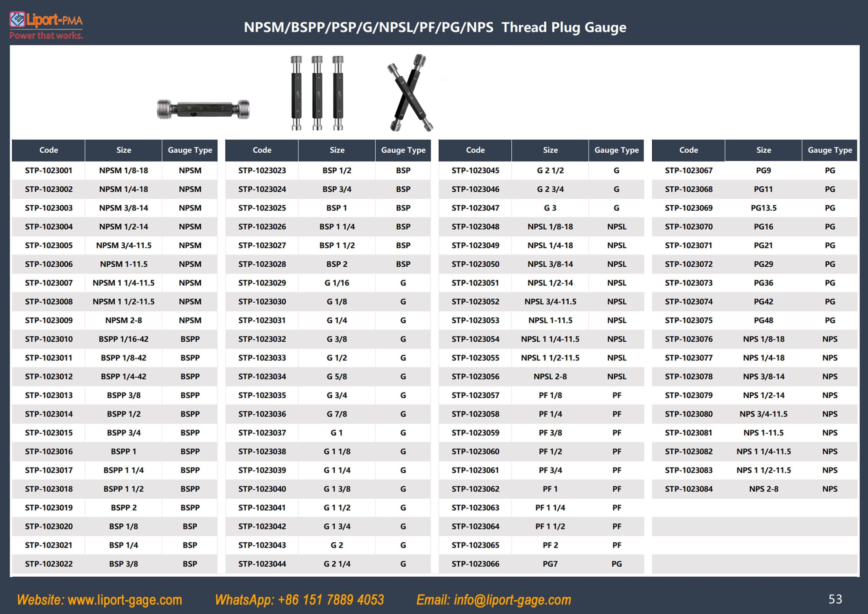Screen dimensions: 868x614
Task: Select code STP-1023031
Action: (262, 321)
